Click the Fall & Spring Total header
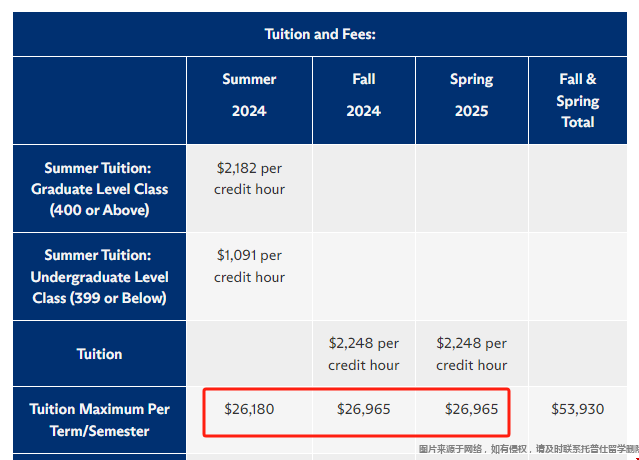639x460 pixels. 578,101
